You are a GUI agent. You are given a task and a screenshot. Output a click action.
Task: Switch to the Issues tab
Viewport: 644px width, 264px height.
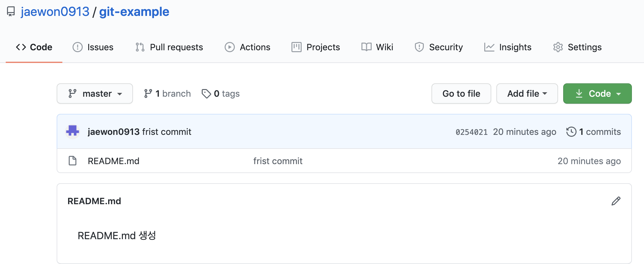[x=93, y=47]
